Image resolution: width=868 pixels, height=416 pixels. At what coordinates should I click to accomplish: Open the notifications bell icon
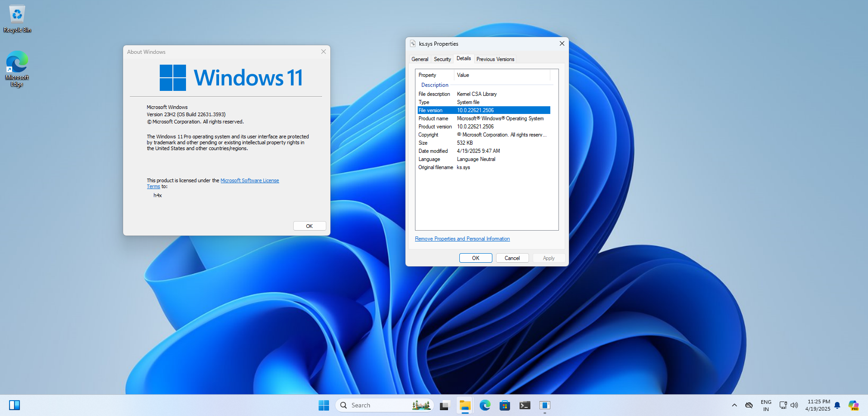click(837, 405)
